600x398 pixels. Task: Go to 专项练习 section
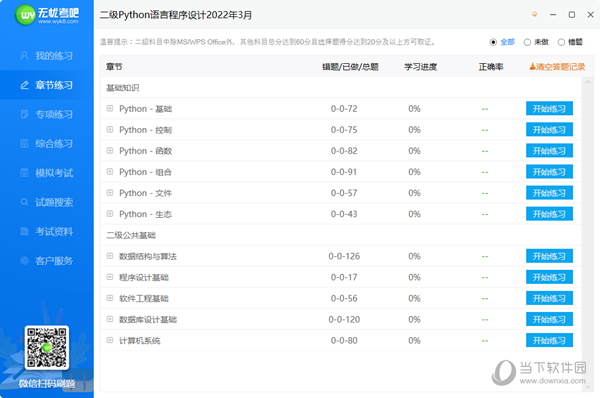click(x=47, y=114)
